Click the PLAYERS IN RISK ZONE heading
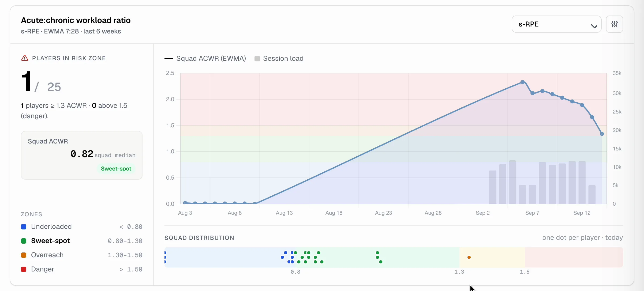This screenshot has height=291, width=644. pyautogui.click(x=69, y=58)
